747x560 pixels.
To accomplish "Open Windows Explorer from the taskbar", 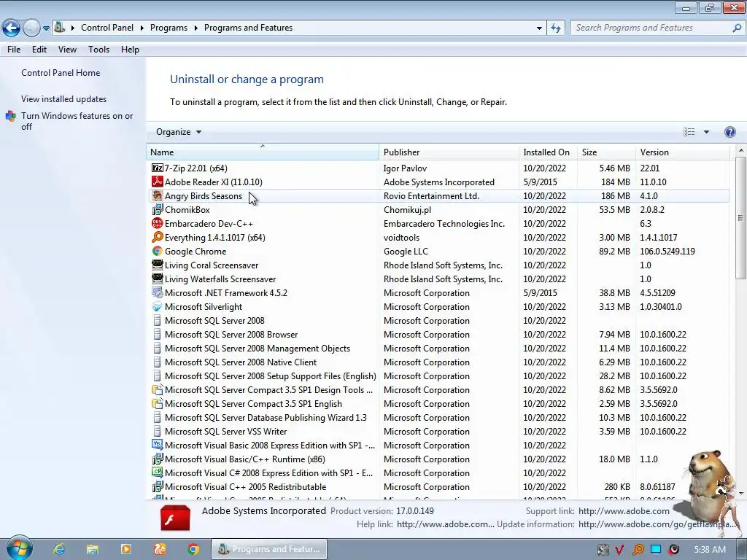I will (93, 549).
